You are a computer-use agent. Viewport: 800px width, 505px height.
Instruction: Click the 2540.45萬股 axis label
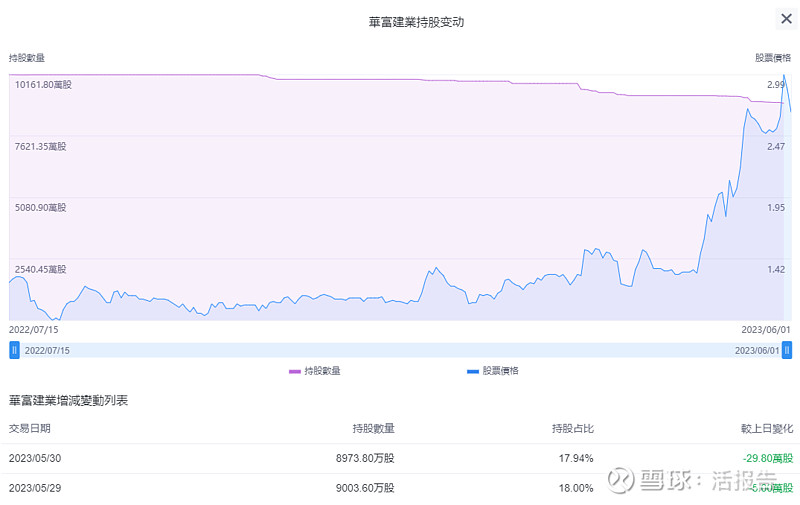(40, 269)
